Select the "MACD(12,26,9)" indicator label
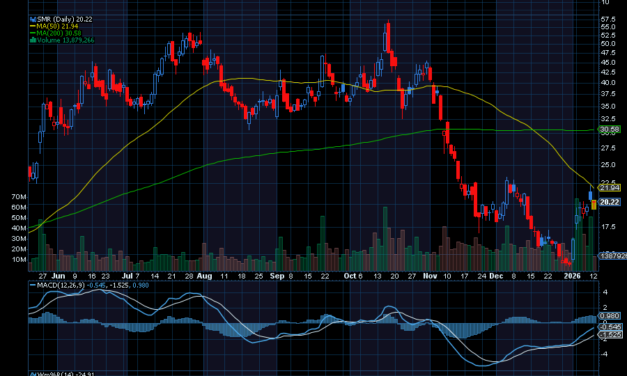 (x=61, y=285)
